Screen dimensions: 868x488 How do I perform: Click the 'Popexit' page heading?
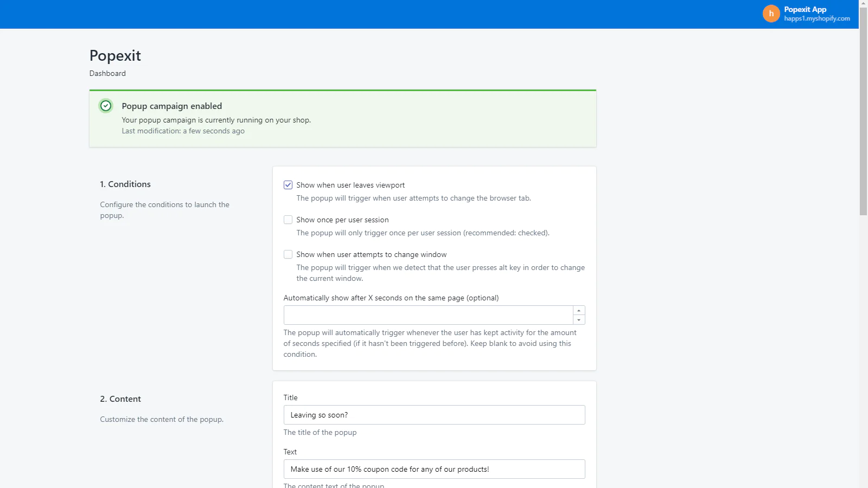coord(115,55)
